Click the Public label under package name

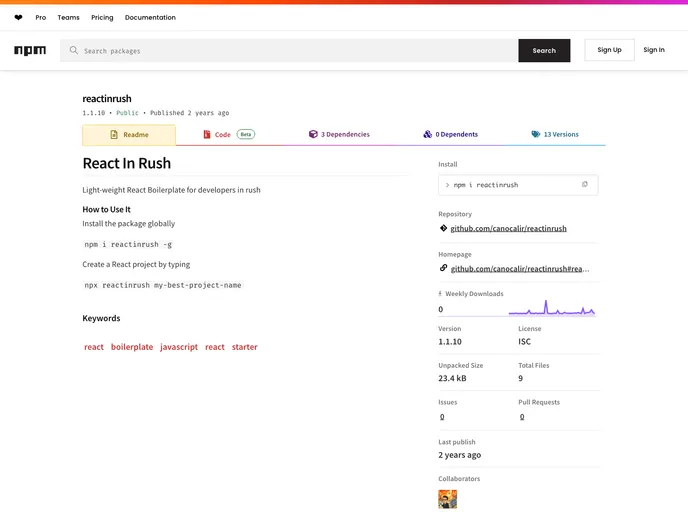tap(127, 113)
